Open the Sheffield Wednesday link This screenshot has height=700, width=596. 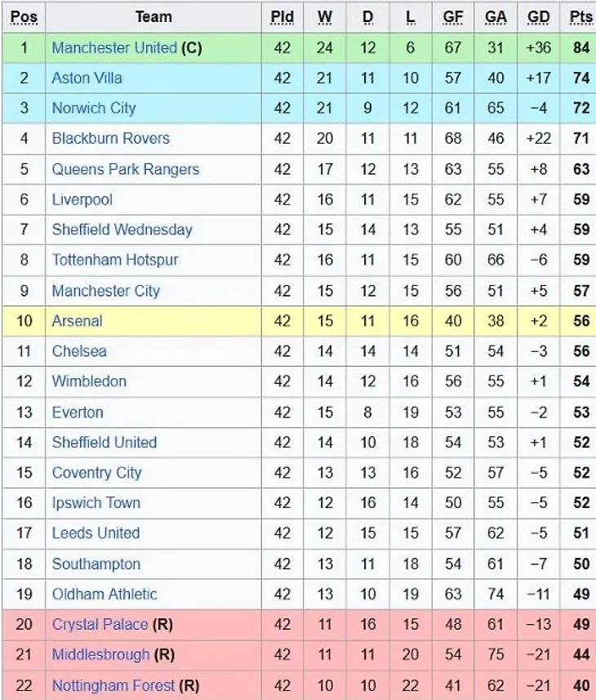[x=122, y=230]
